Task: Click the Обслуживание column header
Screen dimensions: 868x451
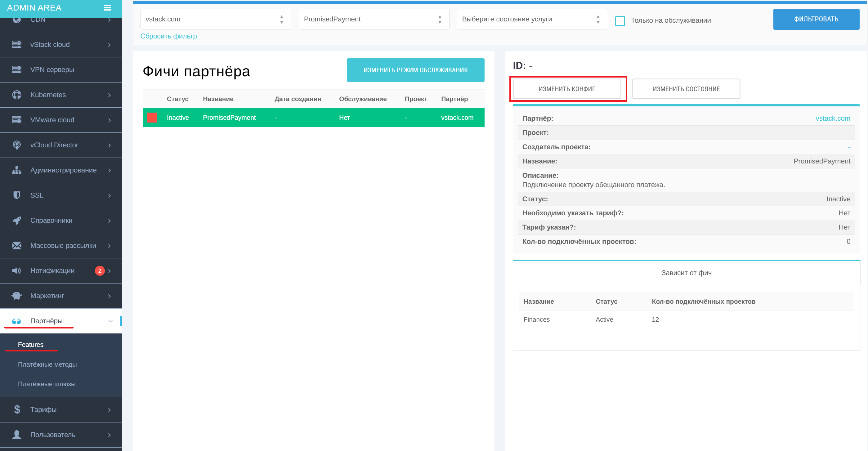Action: point(363,99)
